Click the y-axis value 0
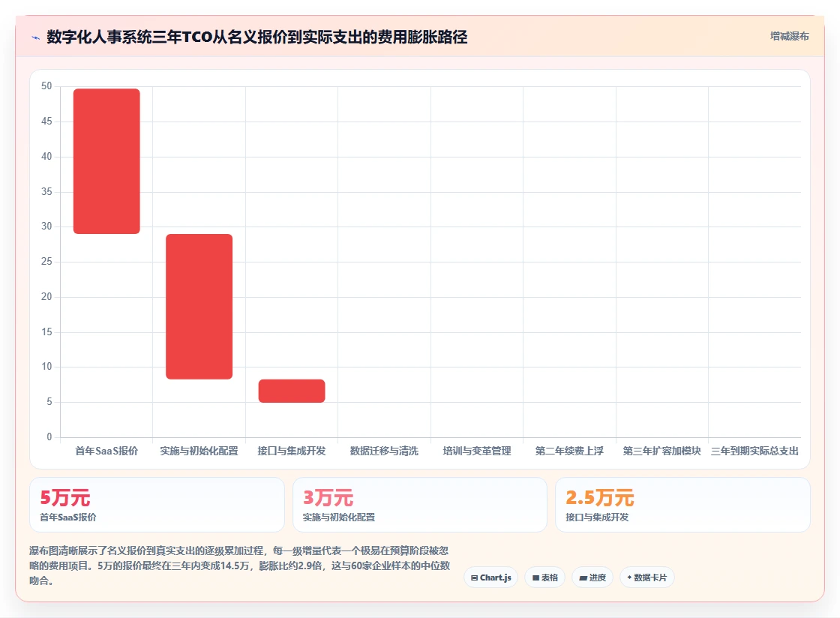 [49, 437]
